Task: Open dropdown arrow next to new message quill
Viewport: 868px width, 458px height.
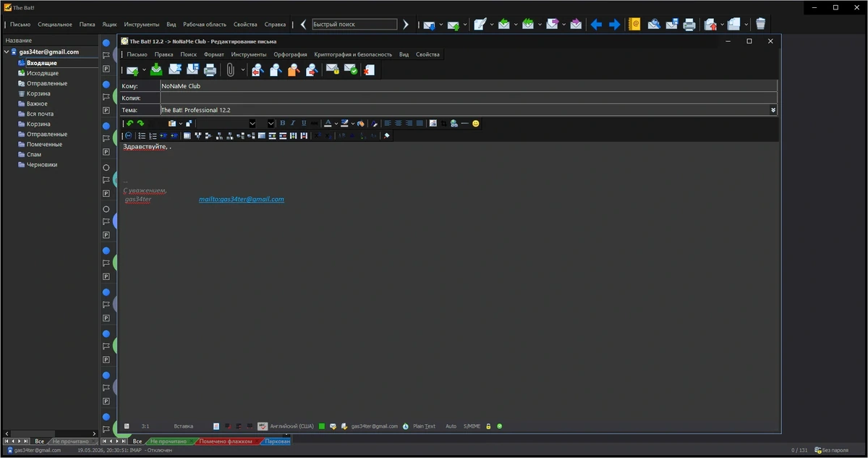Action: coord(492,25)
